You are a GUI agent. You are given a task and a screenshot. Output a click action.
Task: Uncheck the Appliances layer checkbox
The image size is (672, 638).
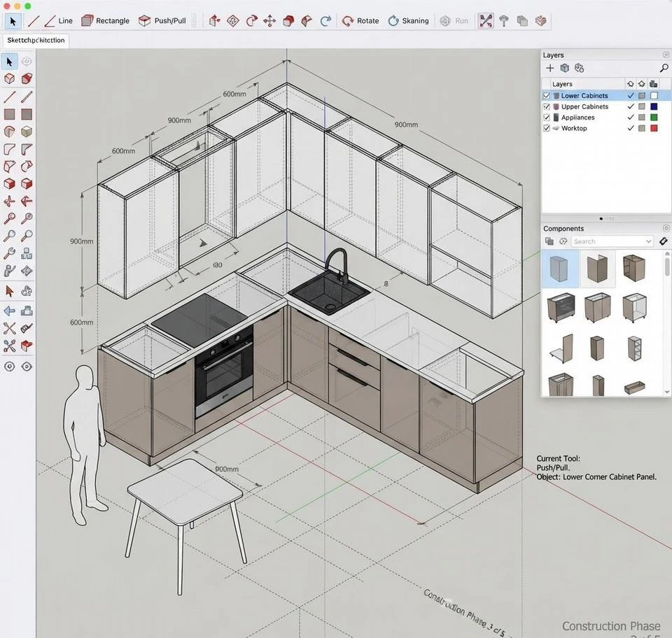coord(547,118)
